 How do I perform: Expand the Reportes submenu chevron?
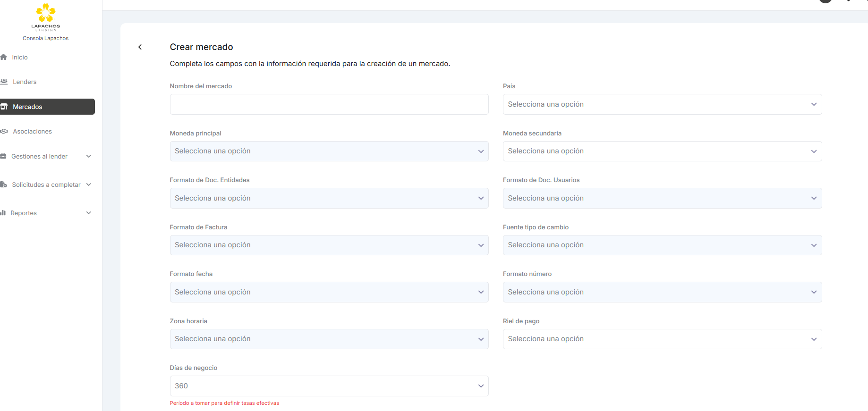coord(88,213)
